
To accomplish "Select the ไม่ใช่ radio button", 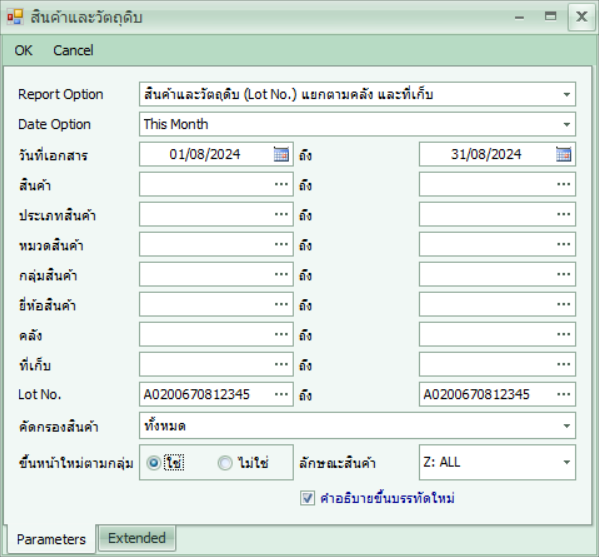I will (225, 463).
